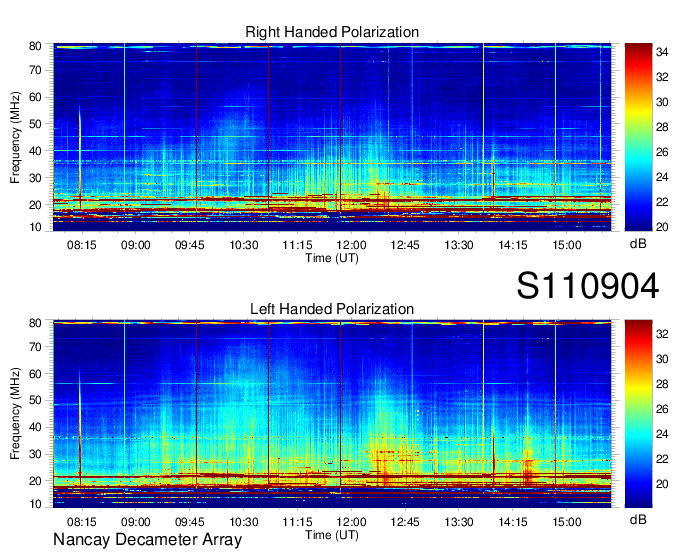The height and width of the screenshot is (552, 680).
Task: Click the 34 value on upper color scale
Action: pos(662,52)
